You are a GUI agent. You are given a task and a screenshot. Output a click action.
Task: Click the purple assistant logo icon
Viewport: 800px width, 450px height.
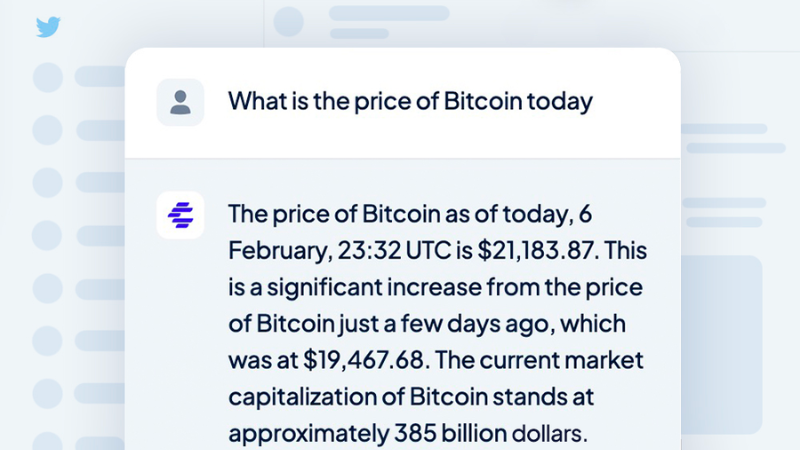coord(180,215)
